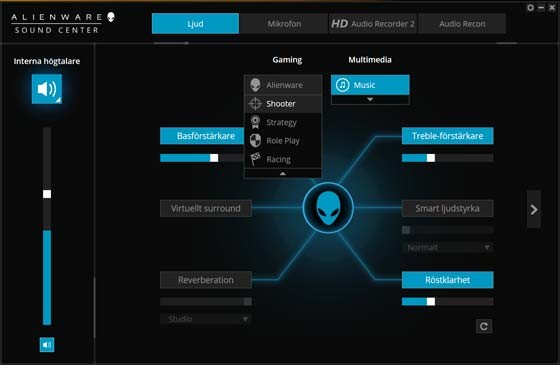Open the Audio Recon tab
This screenshot has height=365, width=560.
pos(462,24)
